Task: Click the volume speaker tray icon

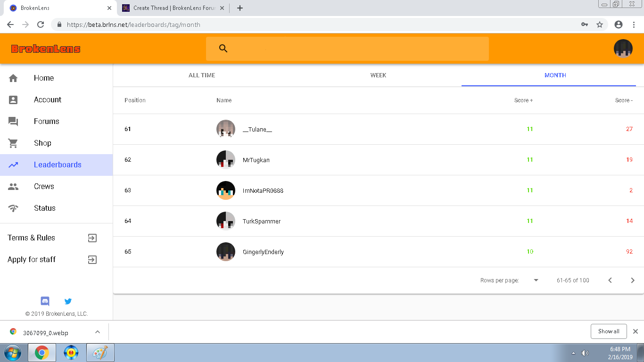Action: 585,353
